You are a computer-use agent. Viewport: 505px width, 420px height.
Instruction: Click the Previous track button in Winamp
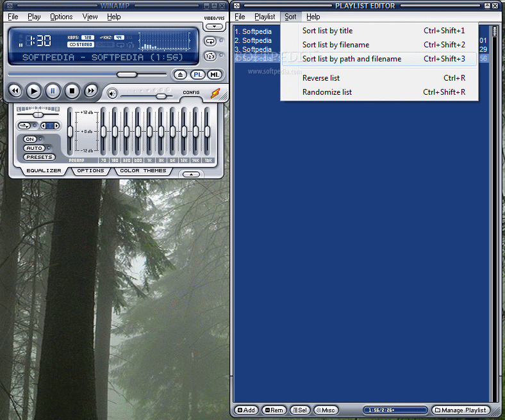(x=15, y=91)
